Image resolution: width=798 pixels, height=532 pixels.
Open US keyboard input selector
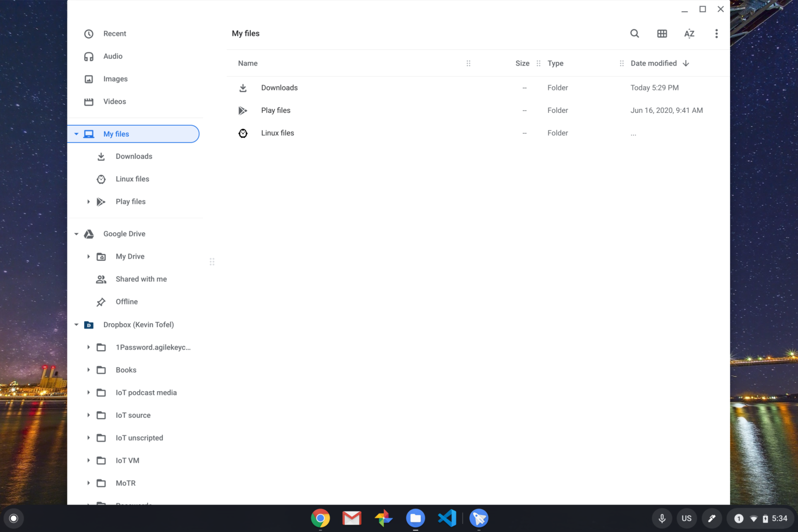687,518
